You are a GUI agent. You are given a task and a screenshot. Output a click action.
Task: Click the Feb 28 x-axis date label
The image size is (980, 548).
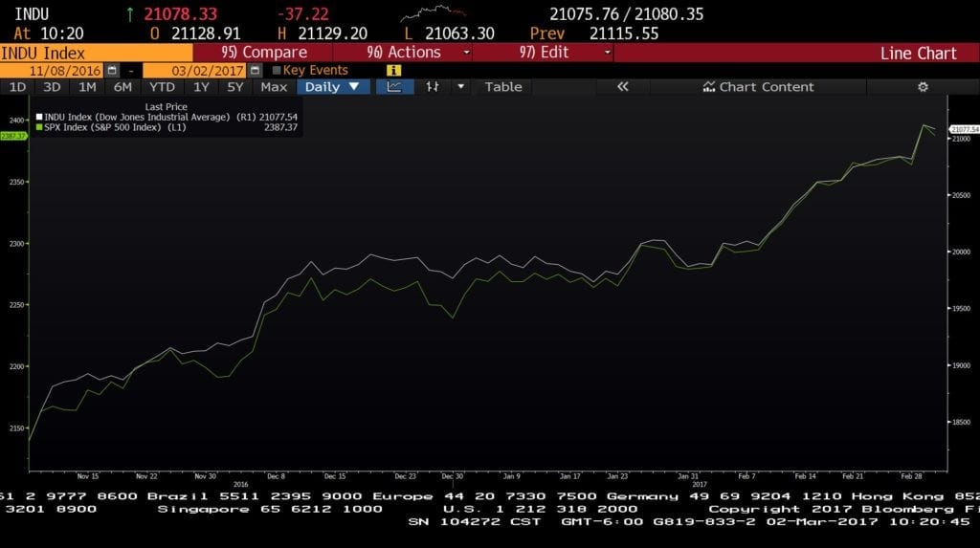point(911,476)
